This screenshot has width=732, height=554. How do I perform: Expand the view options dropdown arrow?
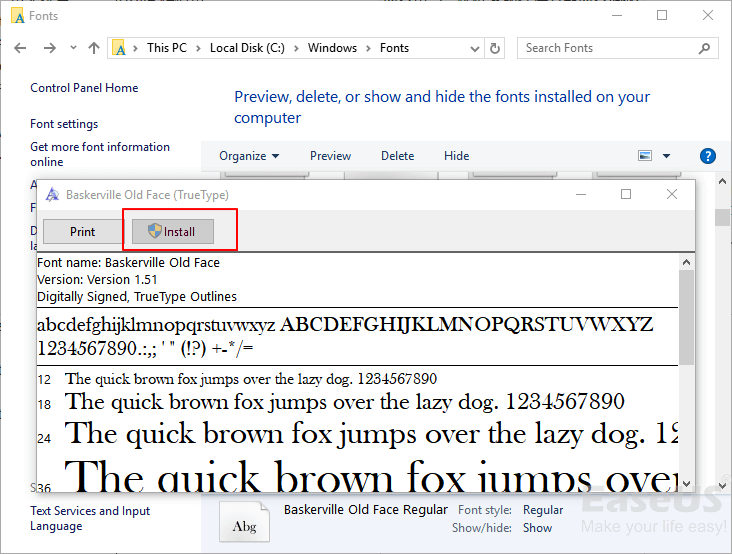click(667, 156)
